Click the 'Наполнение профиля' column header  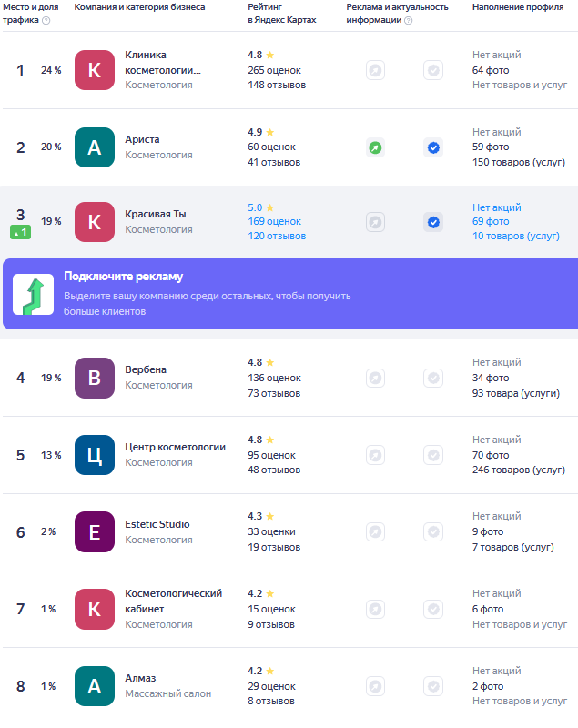point(518,7)
